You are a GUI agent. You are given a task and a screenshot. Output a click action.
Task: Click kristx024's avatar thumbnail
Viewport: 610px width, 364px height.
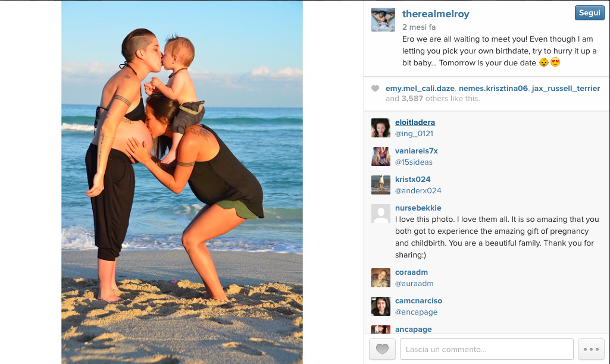(x=381, y=185)
